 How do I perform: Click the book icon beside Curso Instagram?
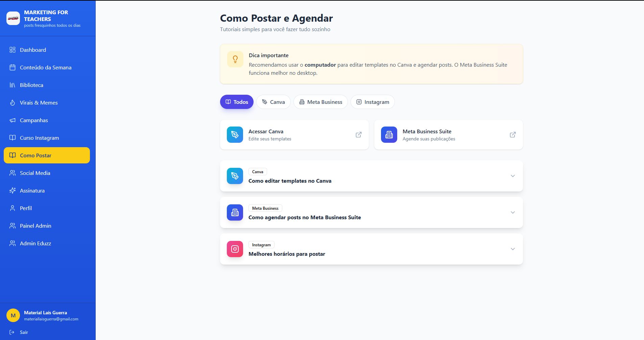13,138
